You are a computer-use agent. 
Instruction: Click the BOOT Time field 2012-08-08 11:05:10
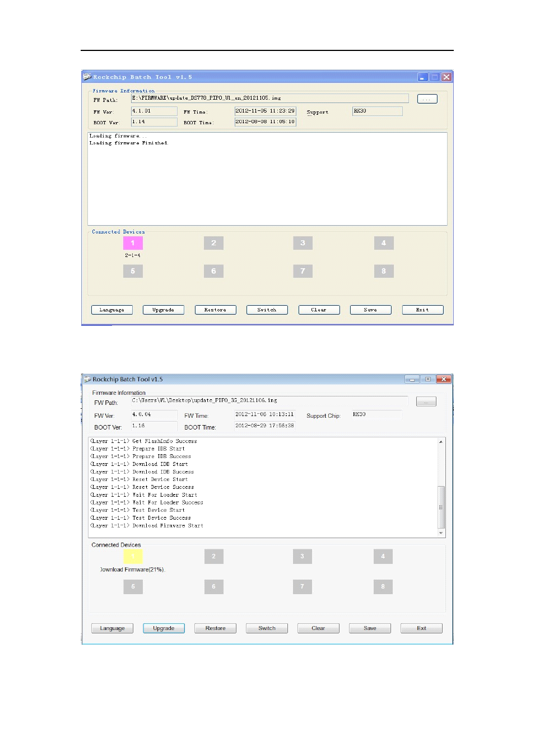tap(265, 122)
